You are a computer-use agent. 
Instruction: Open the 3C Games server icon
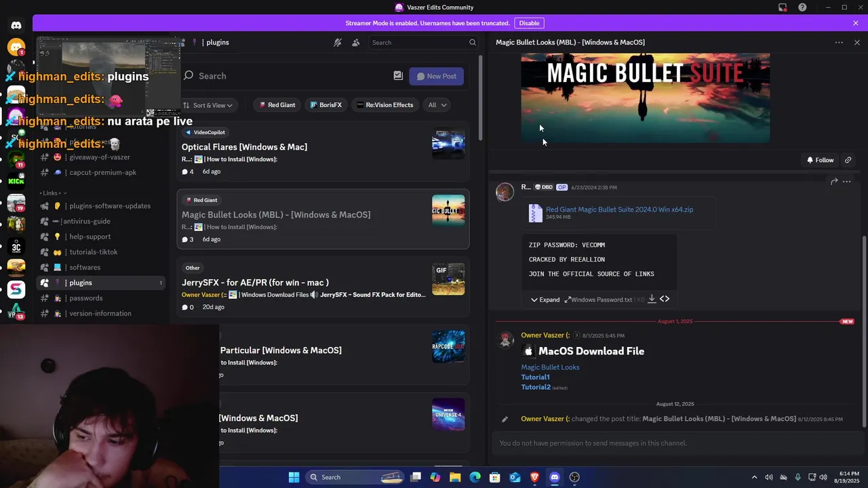coord(16,246)
